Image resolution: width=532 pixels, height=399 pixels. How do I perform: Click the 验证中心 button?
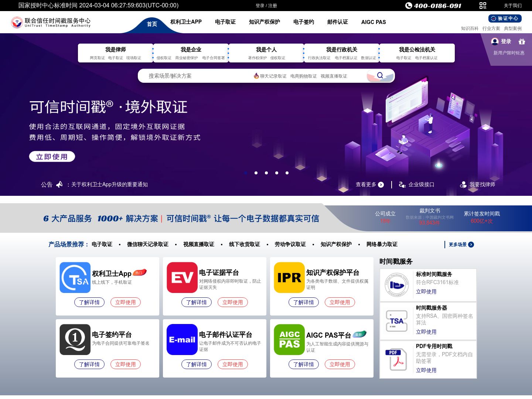pos(505,18)
